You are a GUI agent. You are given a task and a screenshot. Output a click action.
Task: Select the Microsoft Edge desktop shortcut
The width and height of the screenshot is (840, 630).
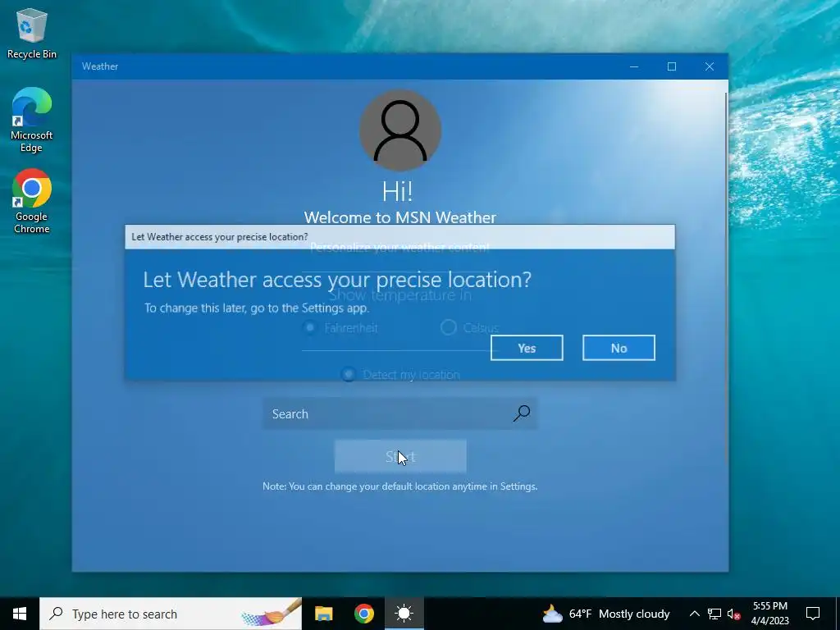[x=32, y=120]
